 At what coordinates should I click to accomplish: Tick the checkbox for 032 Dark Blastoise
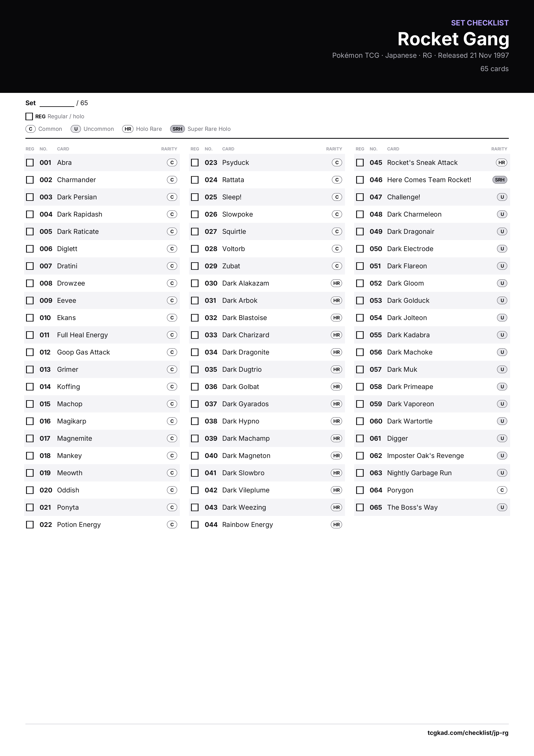click(195, 318)
